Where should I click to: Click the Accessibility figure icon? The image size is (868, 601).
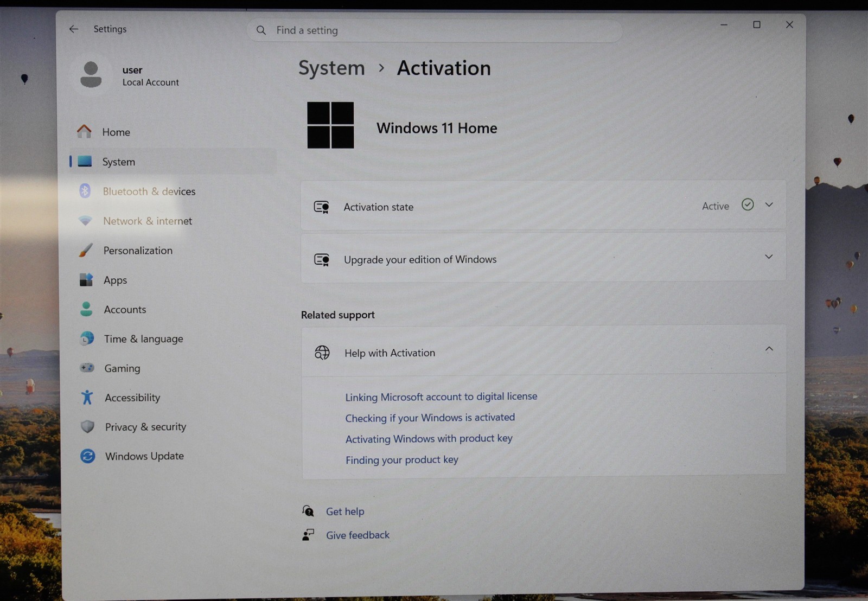click(87, 398)
